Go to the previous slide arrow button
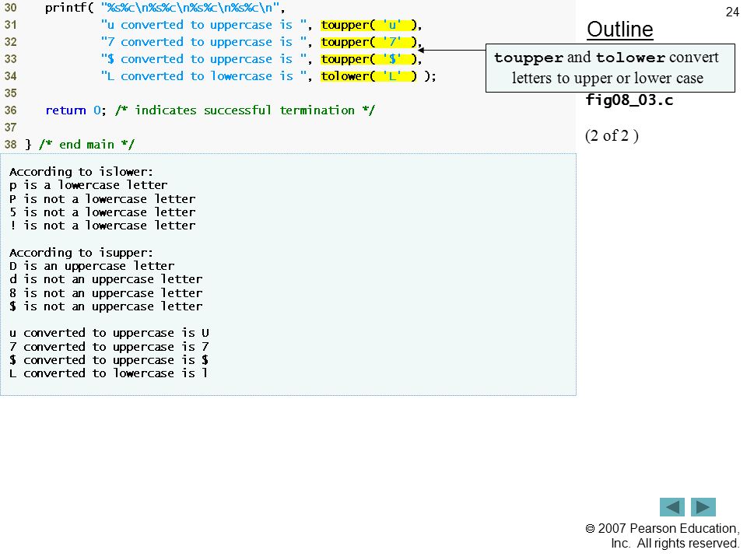The width and height of the screenshot is (747, 560). click(672, 506)
